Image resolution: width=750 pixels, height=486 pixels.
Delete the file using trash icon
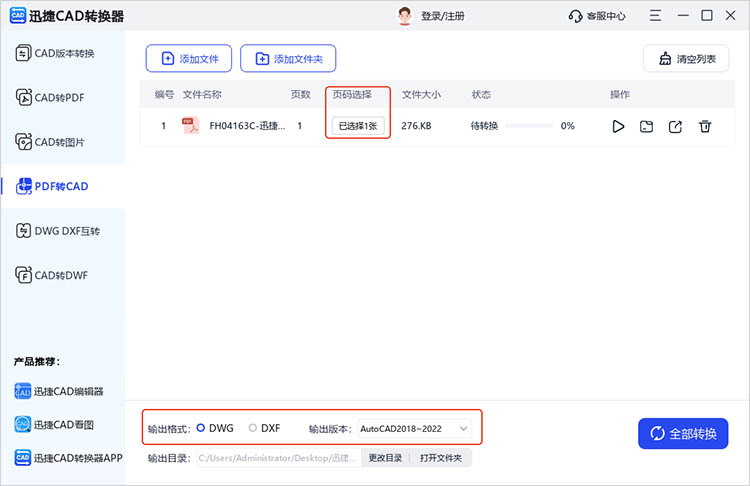(x=705, y=126)
